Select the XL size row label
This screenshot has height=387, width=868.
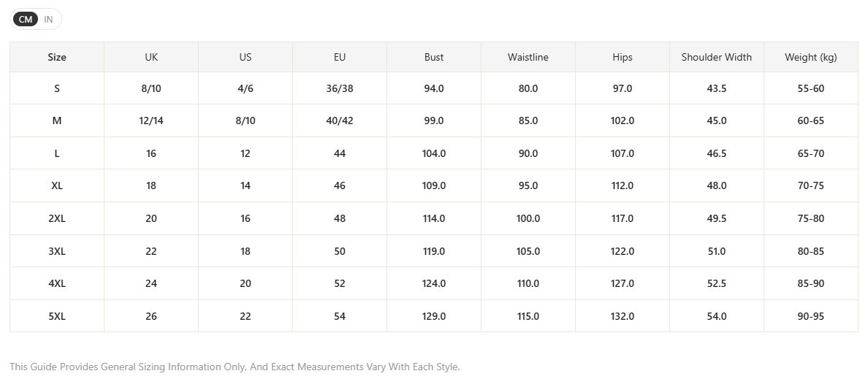(57, 185)
